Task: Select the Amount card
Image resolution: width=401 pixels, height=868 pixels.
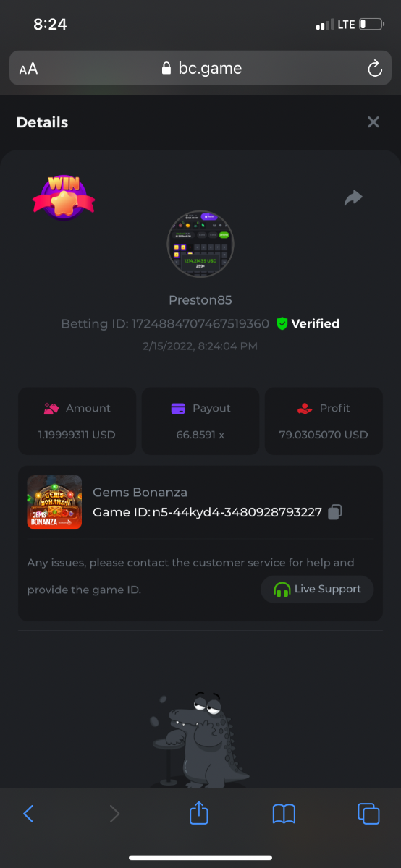Action: tap(77, 421)
